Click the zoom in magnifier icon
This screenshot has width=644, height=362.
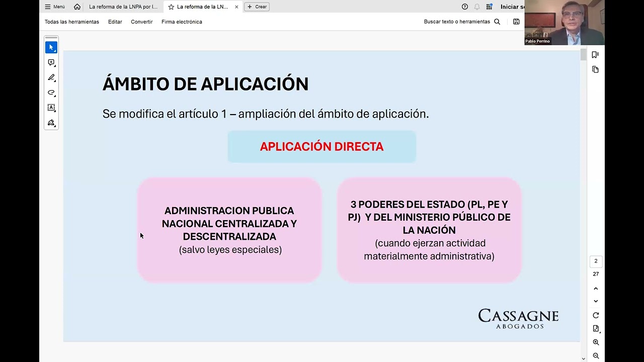point(596,342)
